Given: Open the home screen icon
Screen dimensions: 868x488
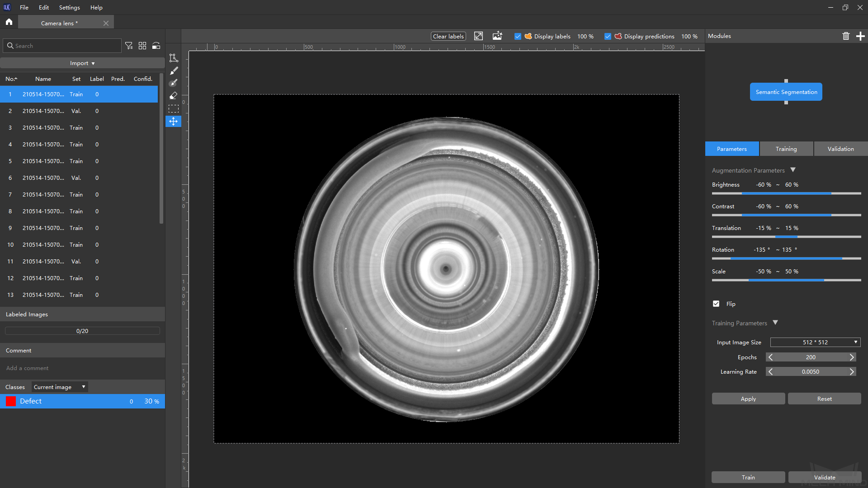Looking at the screenshot, I should click(9, 22).
